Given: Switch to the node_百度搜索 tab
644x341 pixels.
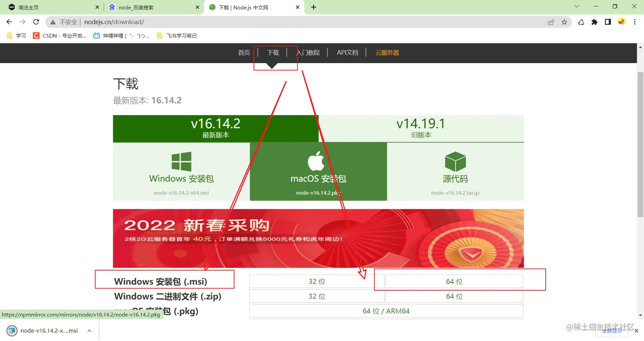Looking at the screenshot, I should click(x=153, y=7).
